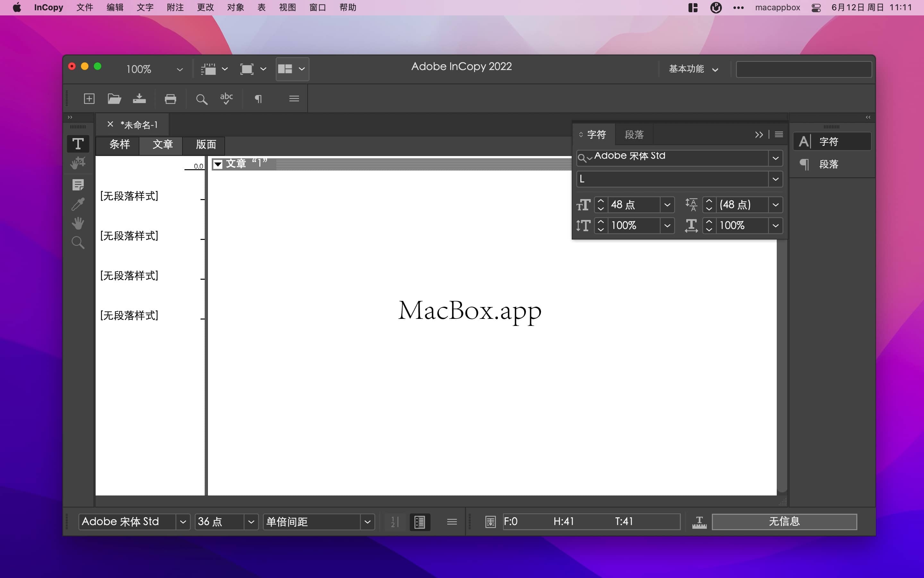Click the Open folder toolbar icon

(x=114, y=99)
